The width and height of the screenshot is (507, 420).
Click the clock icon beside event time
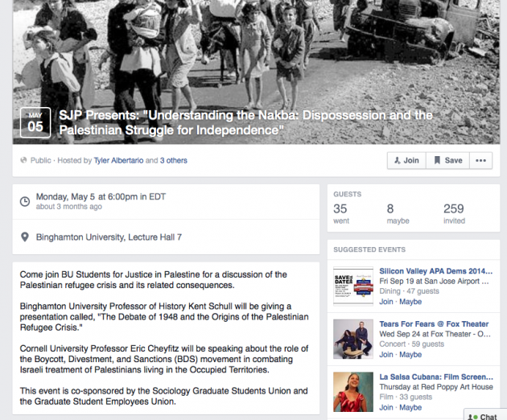[25, 201]
